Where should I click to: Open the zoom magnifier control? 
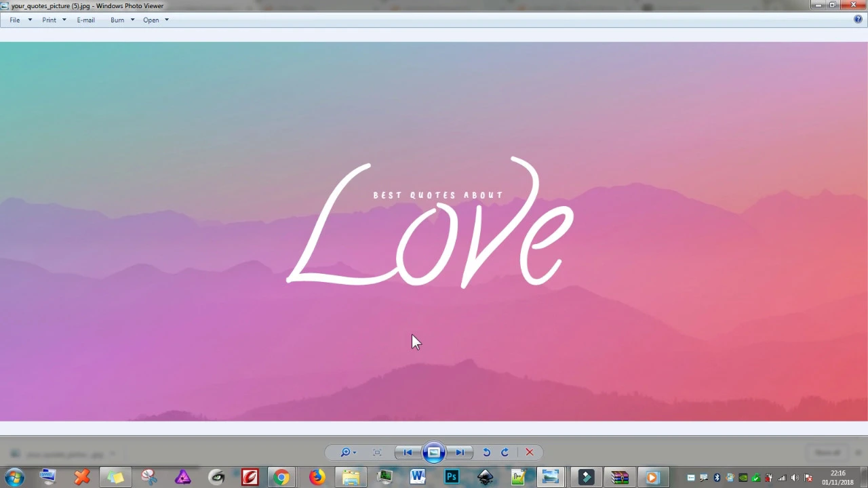pyautogui.click(x=349, y=453)
